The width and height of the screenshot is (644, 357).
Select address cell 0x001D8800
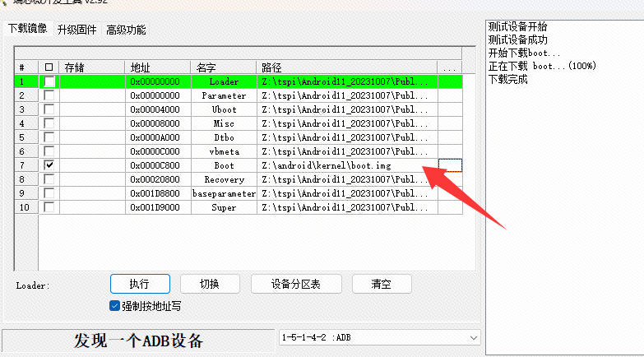(x=158, y=193)
